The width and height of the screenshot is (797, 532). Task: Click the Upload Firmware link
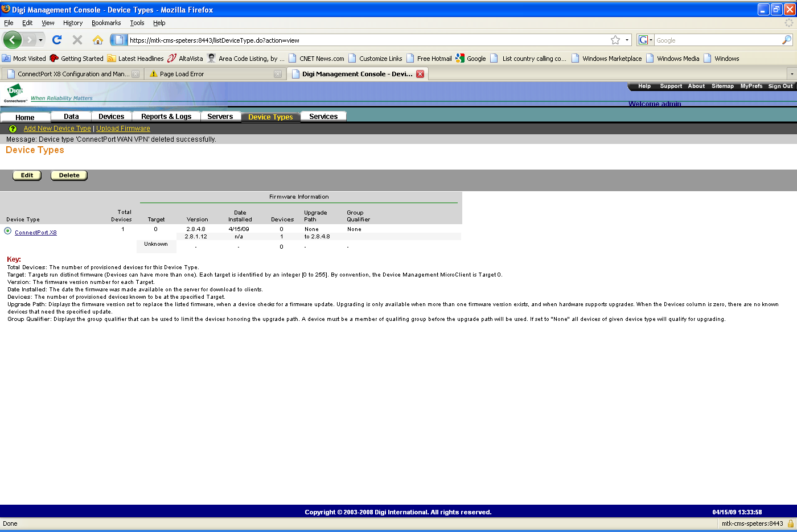point(123,129)
